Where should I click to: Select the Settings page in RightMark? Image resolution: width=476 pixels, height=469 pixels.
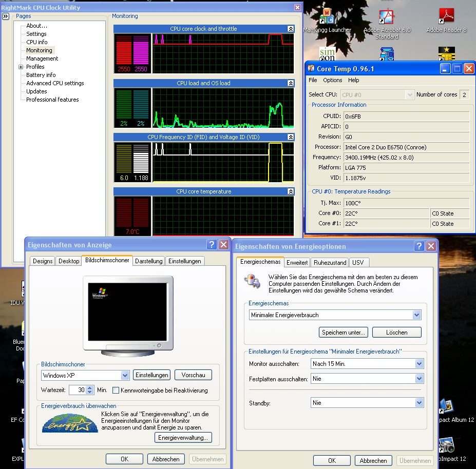click(36, 34)
